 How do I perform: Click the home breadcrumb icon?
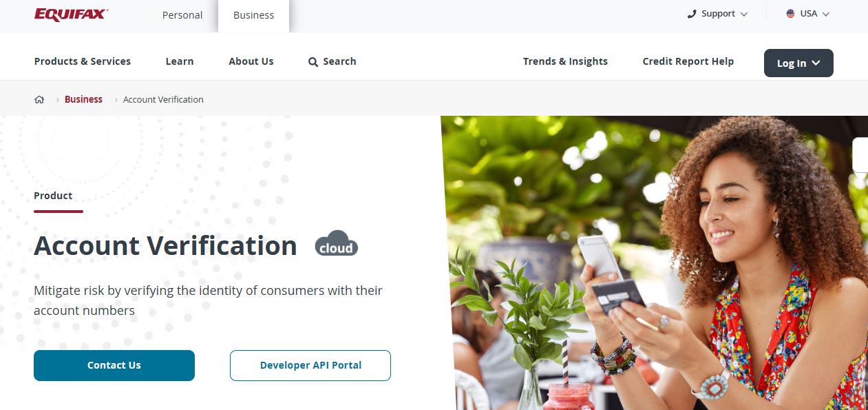pos(39,99)
